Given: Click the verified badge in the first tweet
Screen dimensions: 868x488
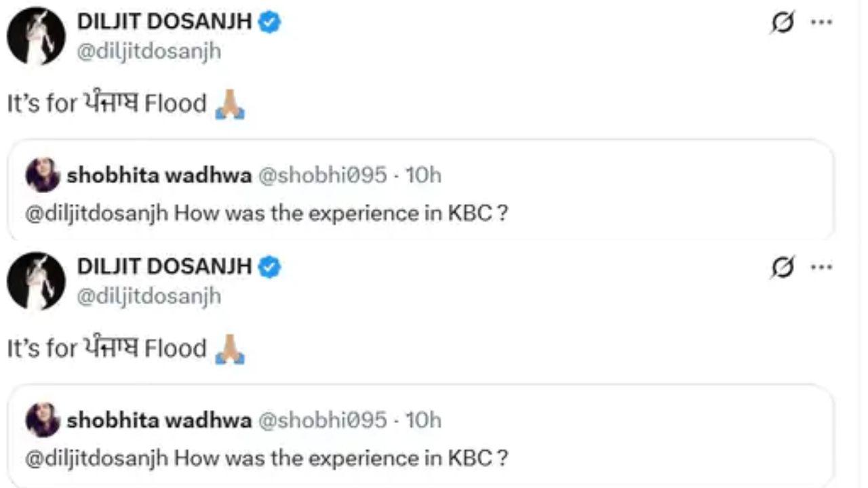Looking at the screenshot, I should tap(271, 22).
